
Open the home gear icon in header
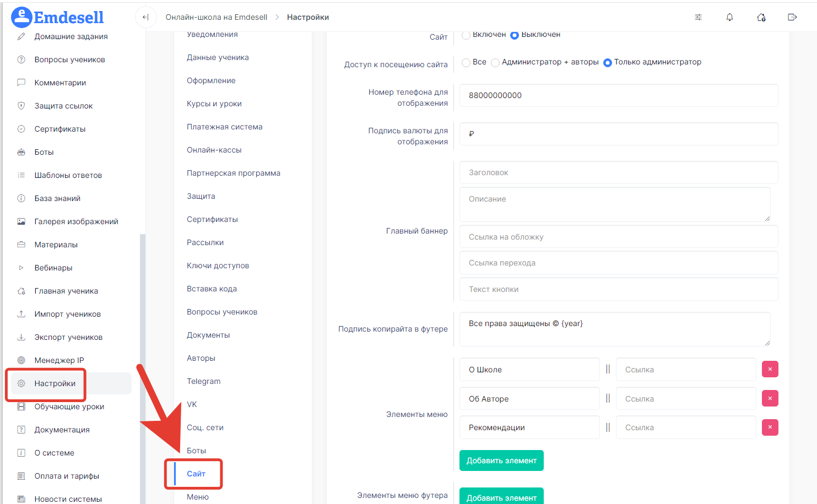[761, 17]
